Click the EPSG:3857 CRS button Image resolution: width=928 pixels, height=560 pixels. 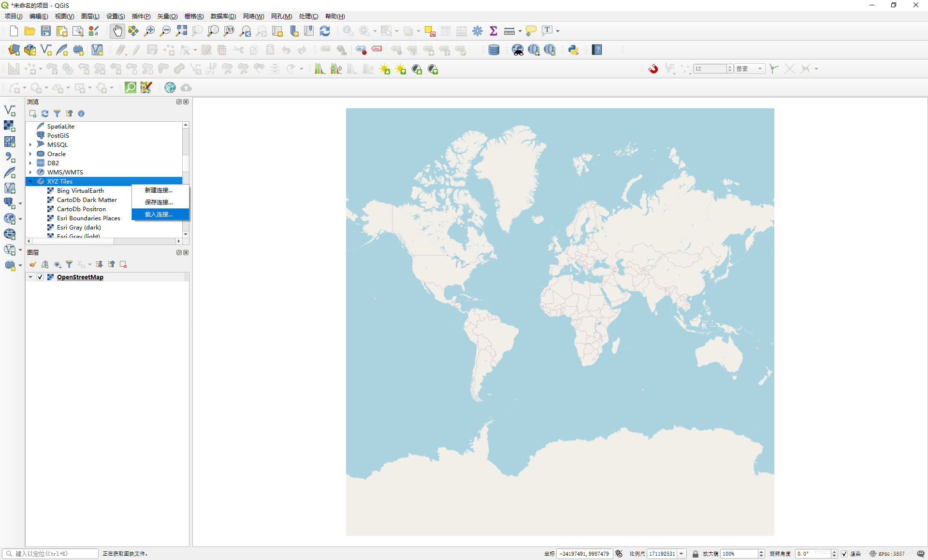pyautogui.click(x=887, y=554)
